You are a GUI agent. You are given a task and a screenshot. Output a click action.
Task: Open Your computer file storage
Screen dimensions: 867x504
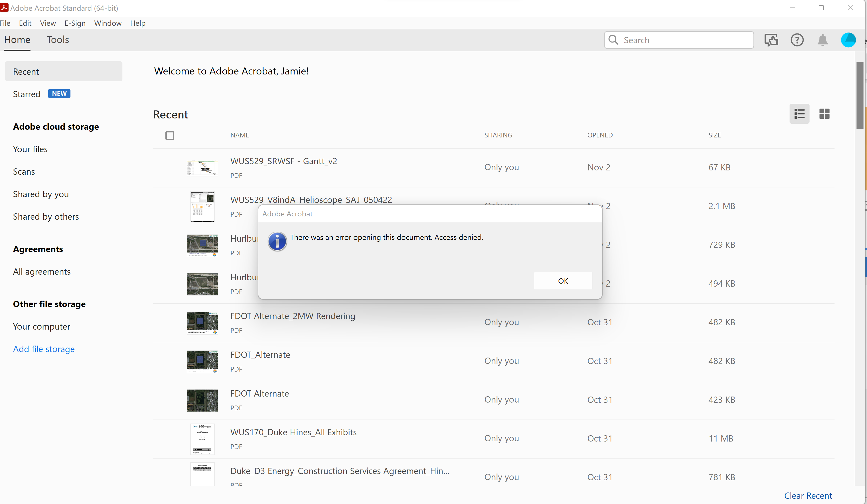[x=41, y=327]
